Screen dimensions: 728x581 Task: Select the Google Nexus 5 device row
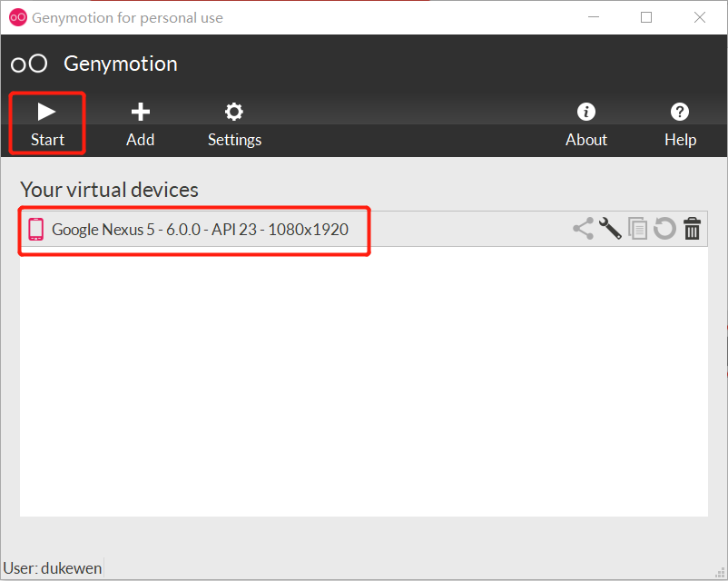pos(363,229)
